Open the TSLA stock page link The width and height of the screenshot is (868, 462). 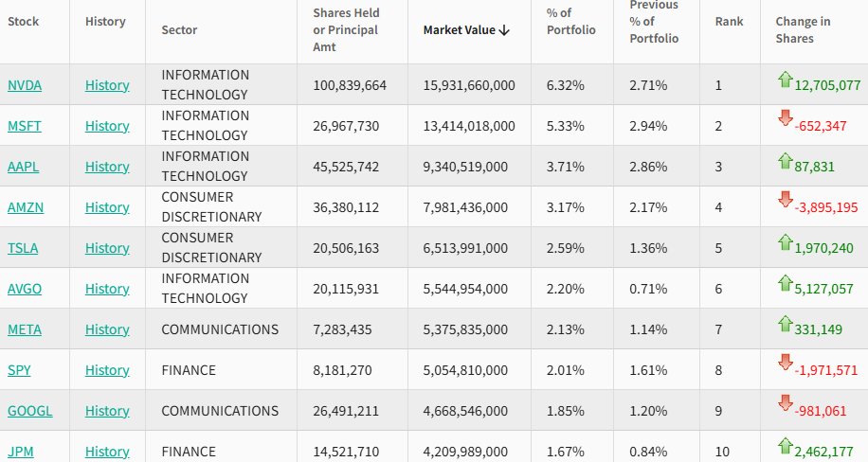(x=23, y=248)
